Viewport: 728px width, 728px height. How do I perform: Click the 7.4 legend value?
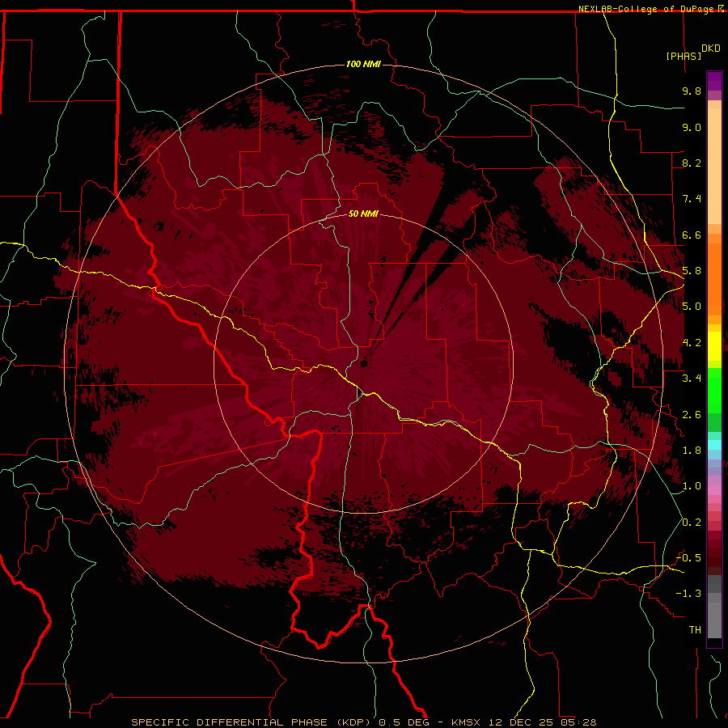[692, 199]
